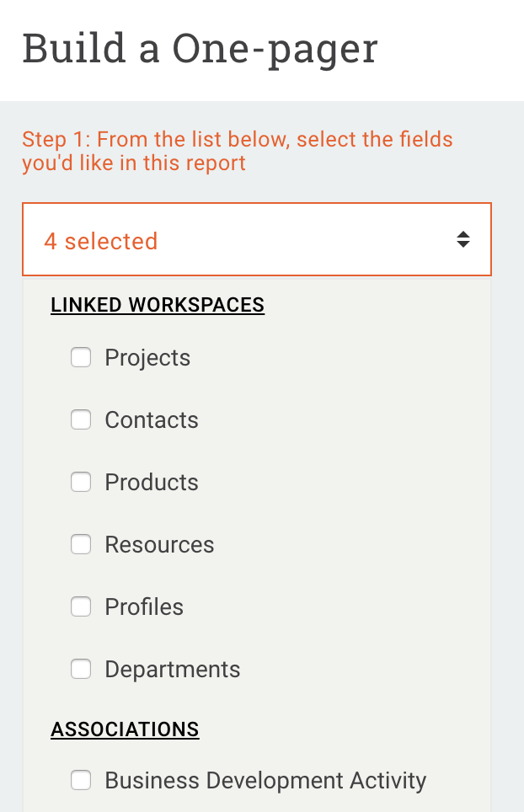Click the Resources option label
524x812 pixels.
click(x=159, y=545)
